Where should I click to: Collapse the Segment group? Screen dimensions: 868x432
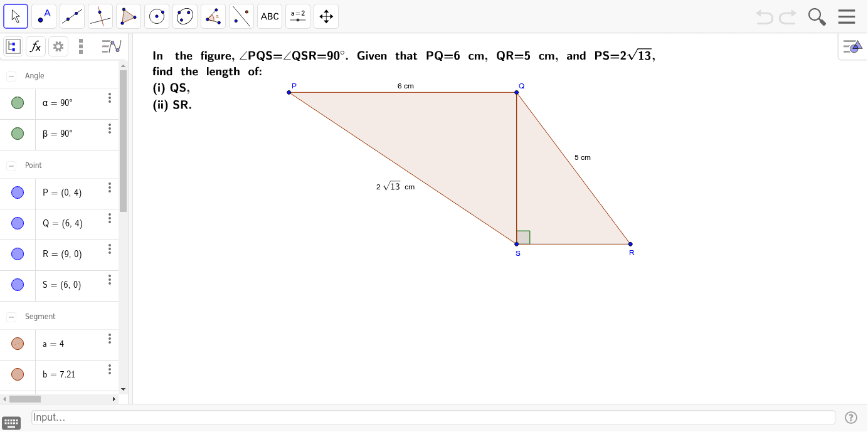11,317
